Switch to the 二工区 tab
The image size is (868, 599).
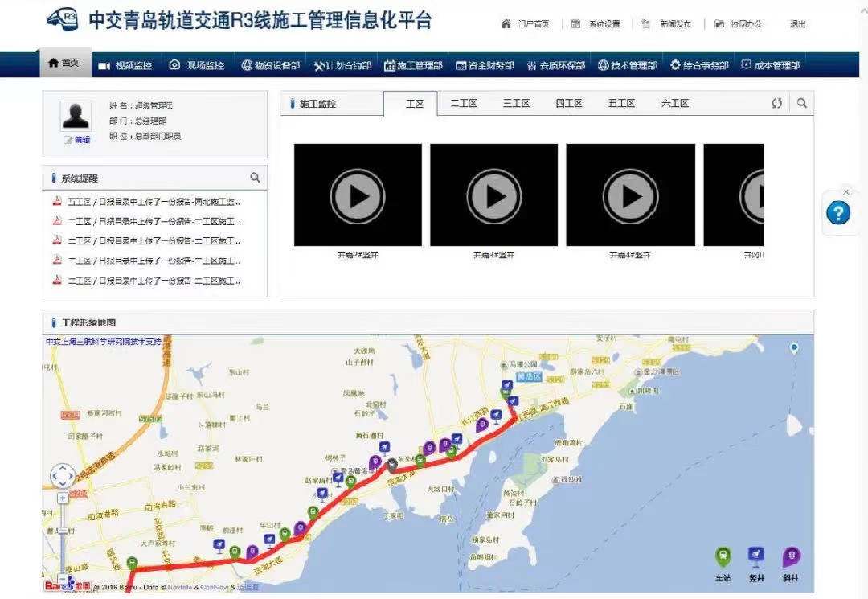click(462, 103)
